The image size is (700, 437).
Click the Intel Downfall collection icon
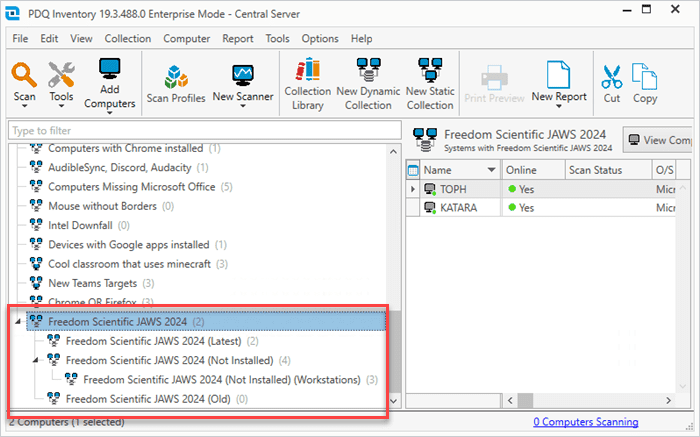[x=36, y=225]
